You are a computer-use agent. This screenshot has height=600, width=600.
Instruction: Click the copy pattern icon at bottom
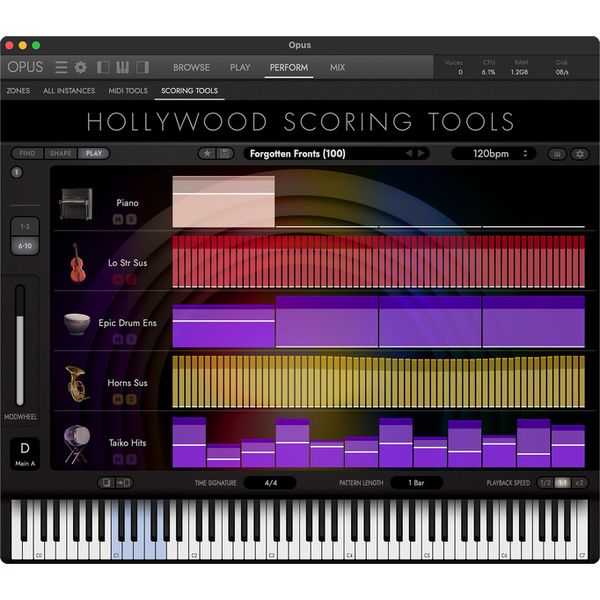107,483
